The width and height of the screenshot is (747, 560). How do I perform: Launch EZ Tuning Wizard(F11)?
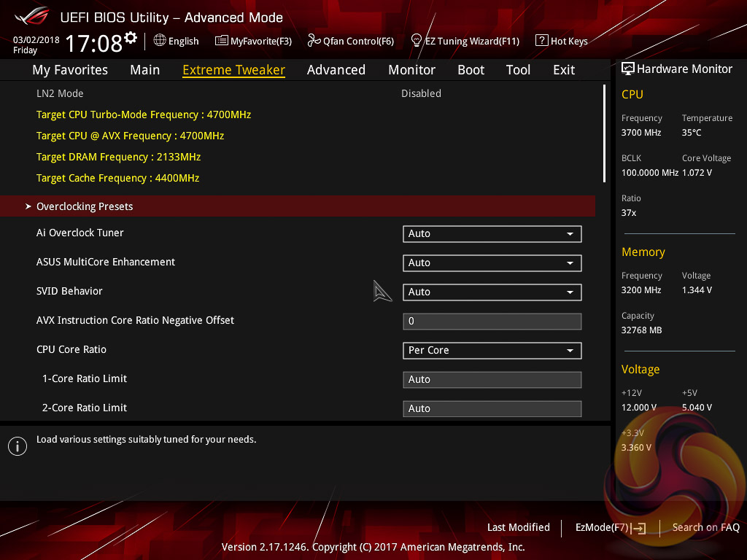(x=465, y=41)
